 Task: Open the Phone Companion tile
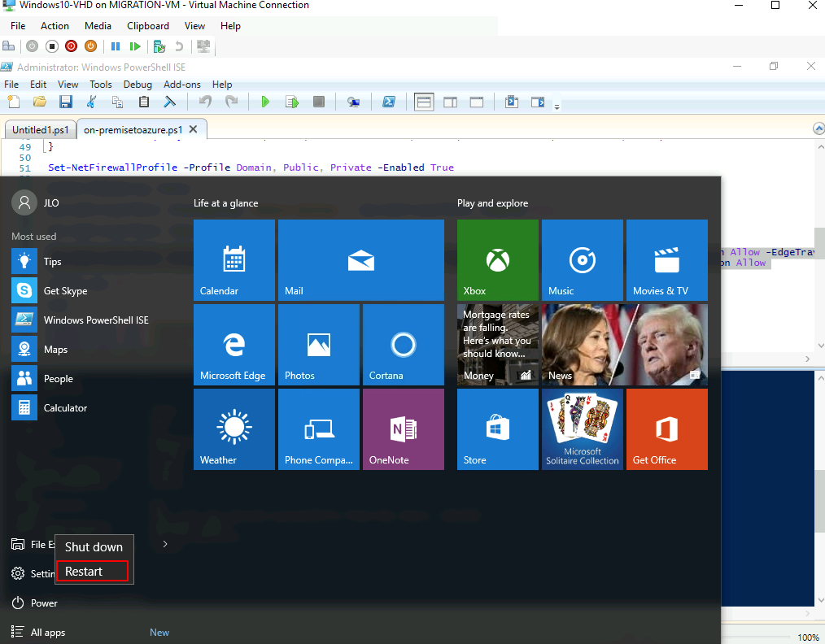coord(319,429)
